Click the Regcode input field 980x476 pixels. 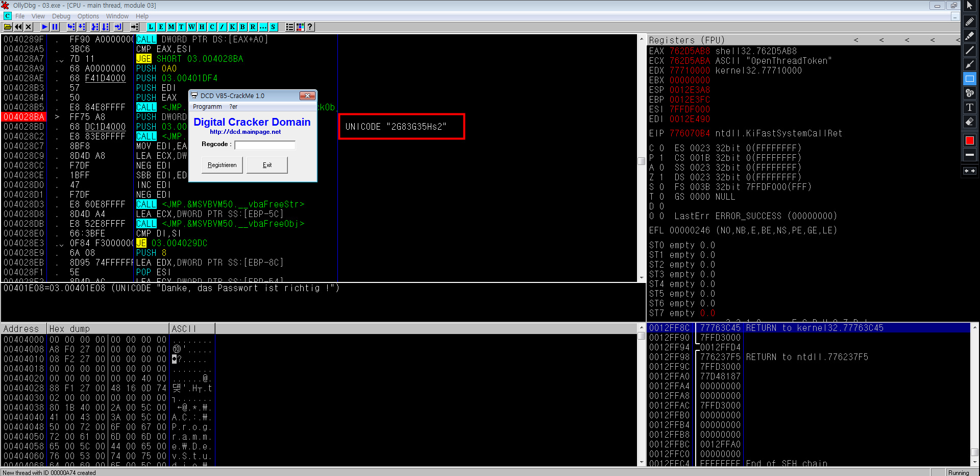click(265, 145)
